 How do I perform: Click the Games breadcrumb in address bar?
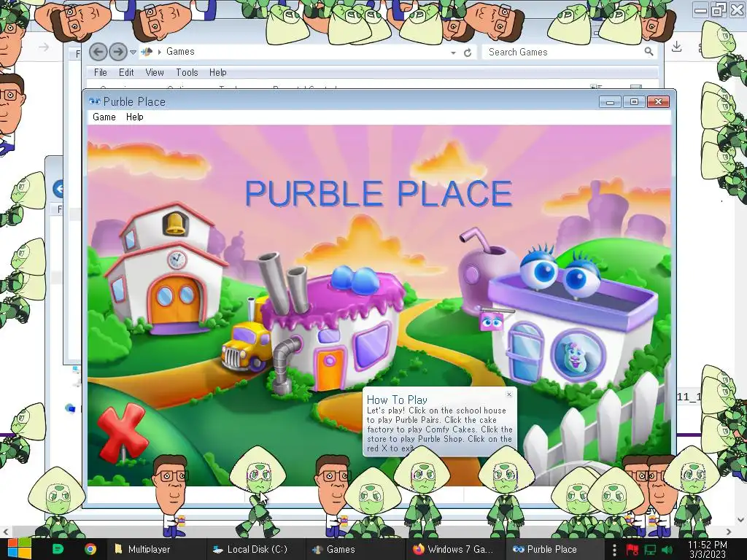pos(180,52)
